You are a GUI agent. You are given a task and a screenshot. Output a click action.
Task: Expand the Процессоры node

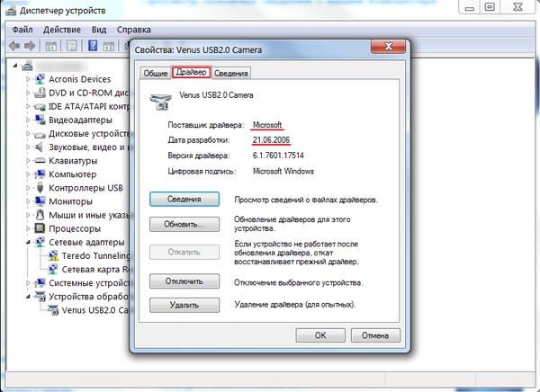coord(28,229)
